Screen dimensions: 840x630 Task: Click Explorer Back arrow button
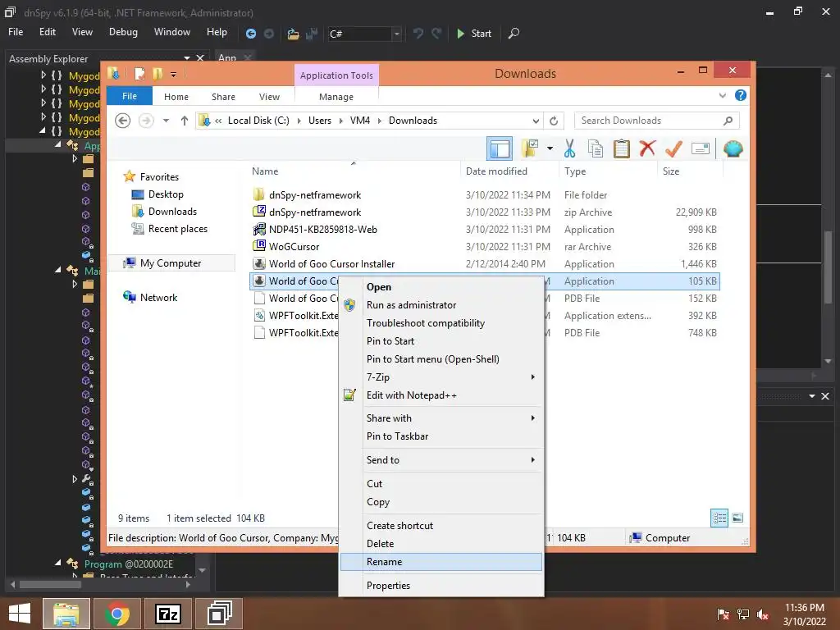tap(123, 121)
